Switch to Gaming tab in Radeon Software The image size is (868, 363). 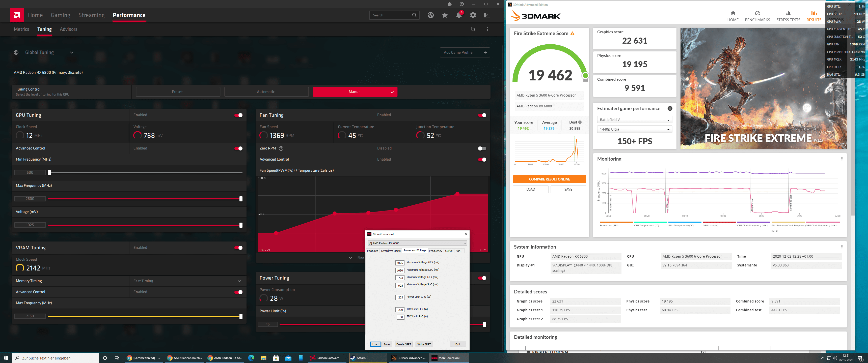point(61,15)
